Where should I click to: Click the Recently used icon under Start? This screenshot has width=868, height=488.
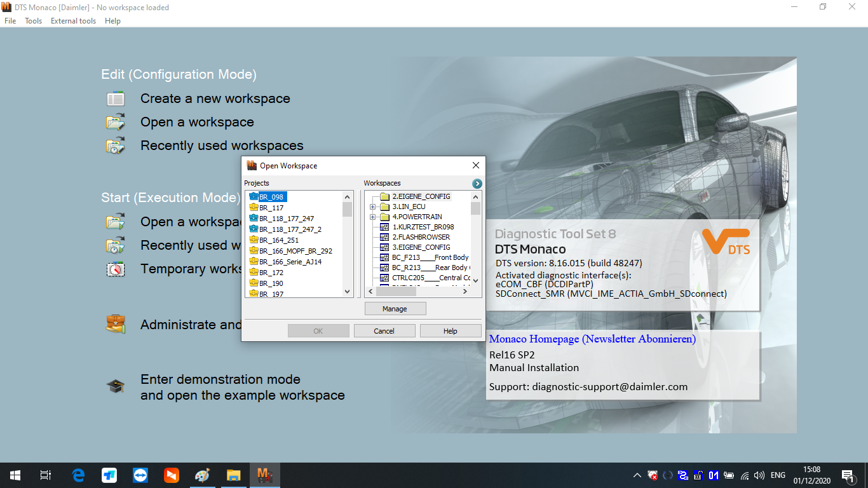115,245
